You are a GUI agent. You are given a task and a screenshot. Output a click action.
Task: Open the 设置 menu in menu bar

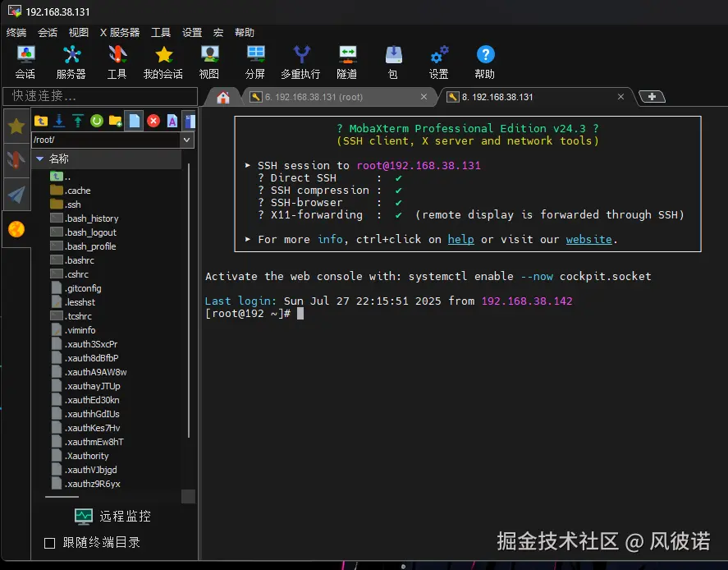192,33
